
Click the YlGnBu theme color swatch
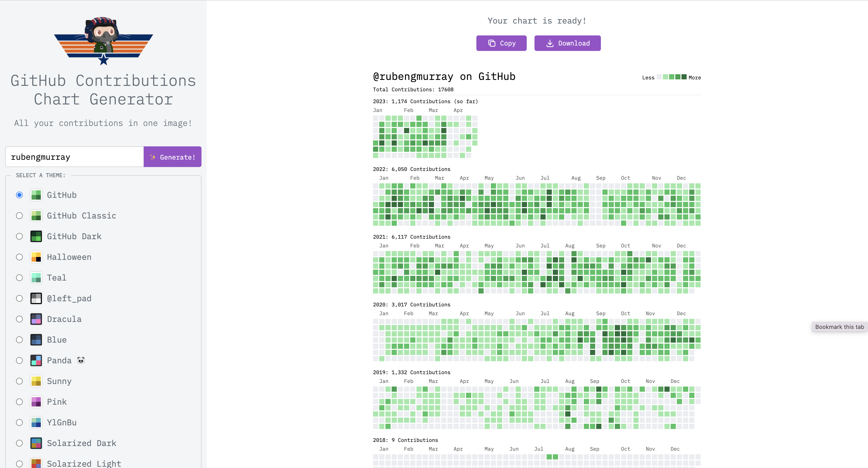pos(36,422)
